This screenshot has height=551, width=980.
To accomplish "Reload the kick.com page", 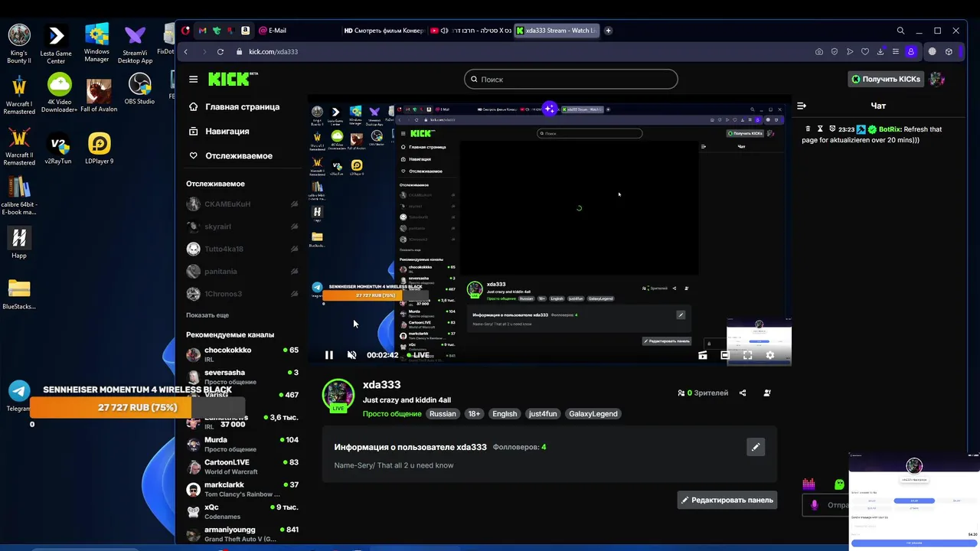I will coord(220,51).
